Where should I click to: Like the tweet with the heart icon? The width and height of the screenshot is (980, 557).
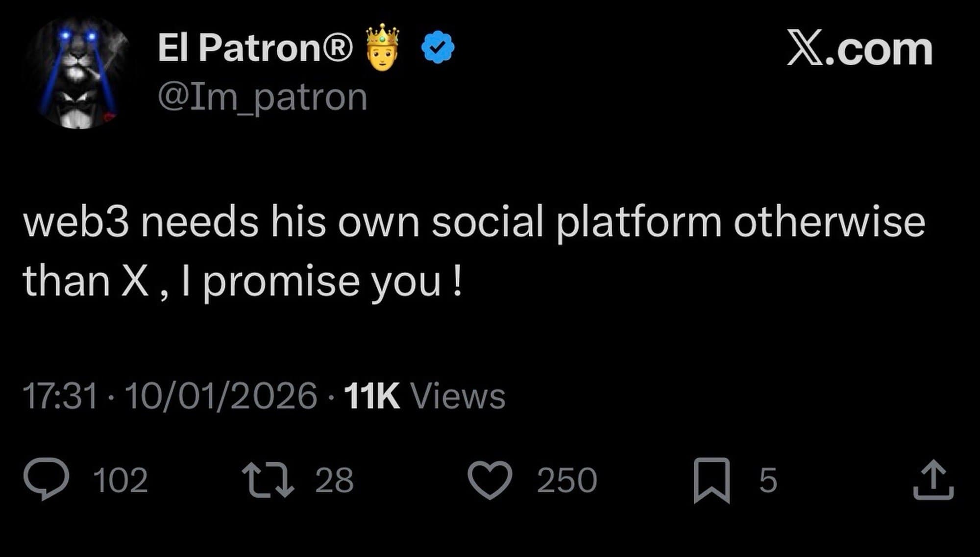[490, 479]
